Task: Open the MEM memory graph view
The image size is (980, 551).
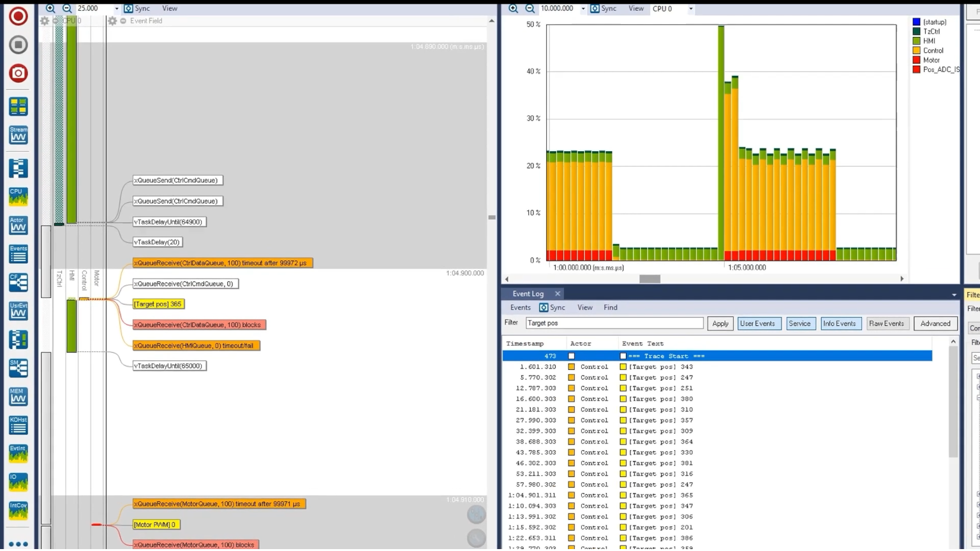Action: pyautogui.click(x=18, y=396)
